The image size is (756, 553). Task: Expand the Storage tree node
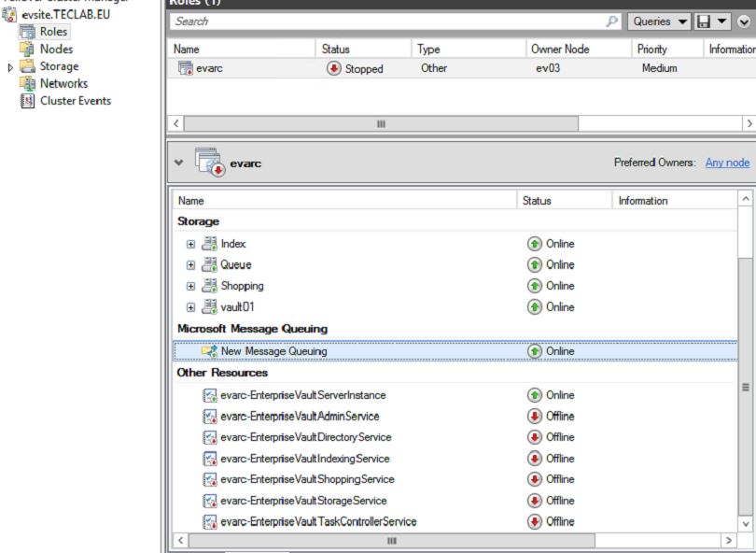click(11, 67)
